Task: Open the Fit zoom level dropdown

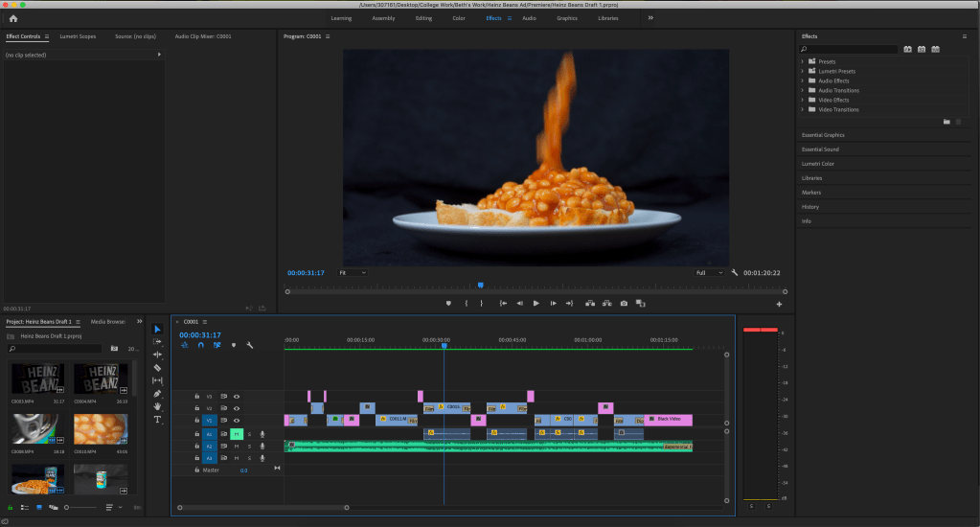Action: (353, 273)
